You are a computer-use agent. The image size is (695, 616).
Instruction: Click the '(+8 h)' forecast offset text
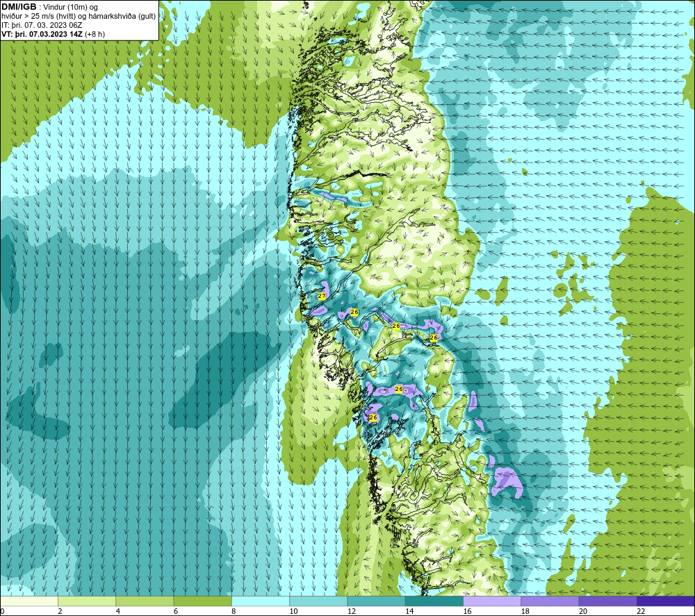pos(95,34)
